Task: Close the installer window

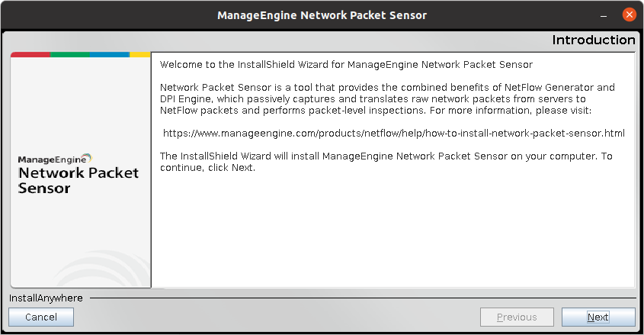Action: [629, 14]
